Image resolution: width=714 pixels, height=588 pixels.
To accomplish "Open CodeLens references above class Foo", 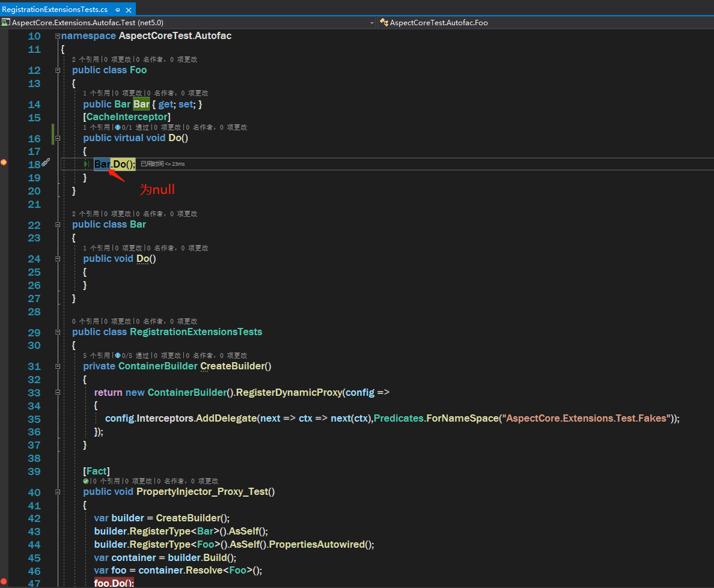I will tap(85, 59).
